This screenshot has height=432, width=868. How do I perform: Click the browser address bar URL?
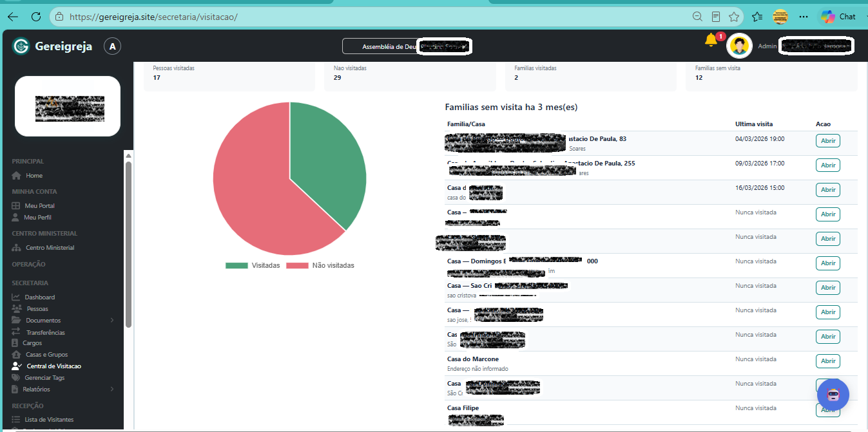tap(153, 17)
